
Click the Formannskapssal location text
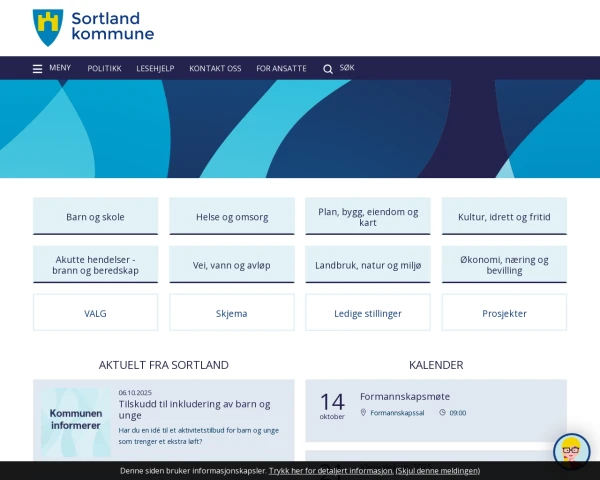coord(397,413)
